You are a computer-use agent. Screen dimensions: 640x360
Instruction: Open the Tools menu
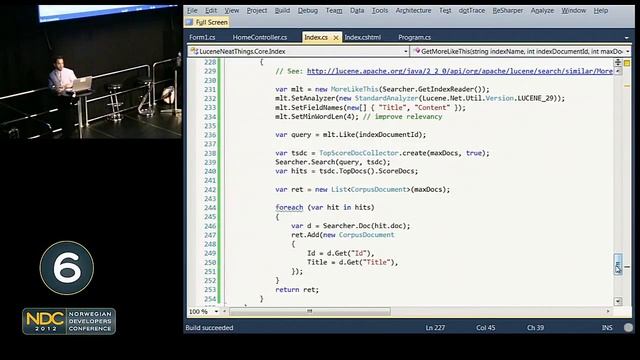[380, 11]
